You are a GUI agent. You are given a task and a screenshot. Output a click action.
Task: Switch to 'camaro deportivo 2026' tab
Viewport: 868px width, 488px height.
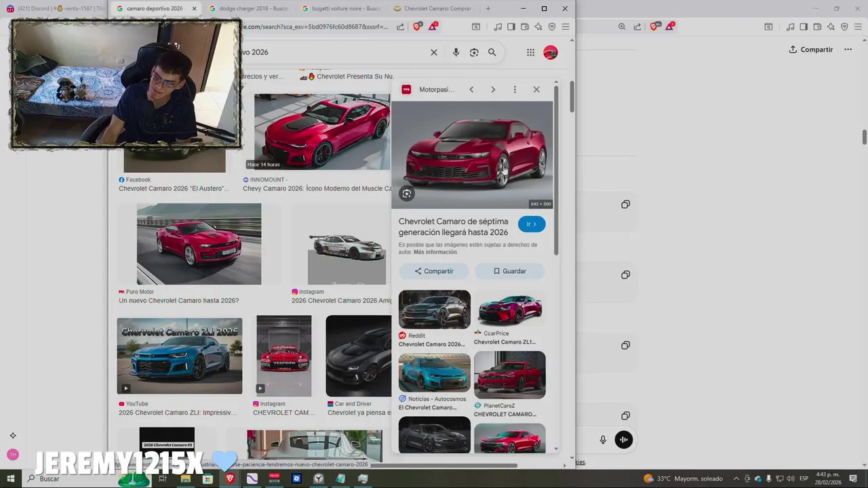155,9
